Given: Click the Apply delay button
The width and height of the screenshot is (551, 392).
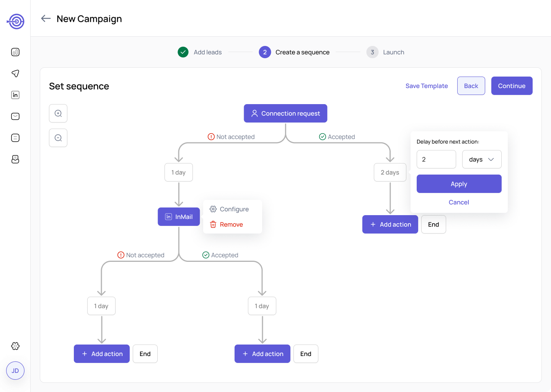Looking at the screenshot, I should click(459, 184).
